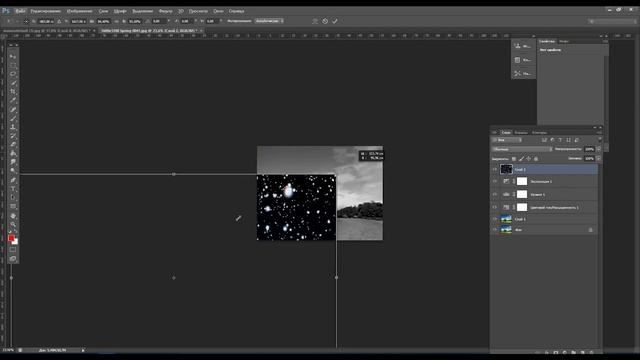Set the white background color swatch
The width and height of the screenshot is (640, 360).
(16, 242)
